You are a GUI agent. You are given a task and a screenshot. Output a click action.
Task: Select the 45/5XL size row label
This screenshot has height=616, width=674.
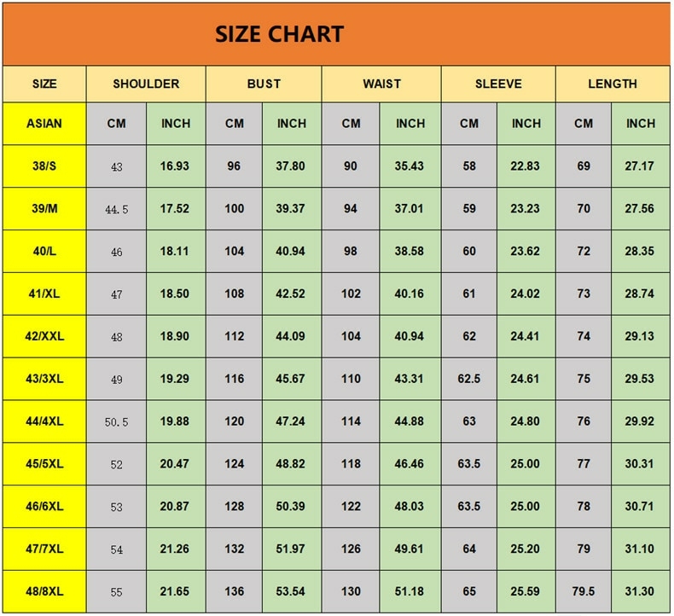click(x=44, y=464)
